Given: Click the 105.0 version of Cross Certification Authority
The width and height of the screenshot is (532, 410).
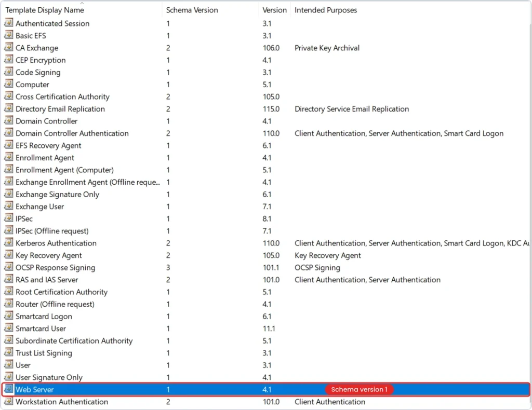Looking at the screenshot, I should [271, 97].
